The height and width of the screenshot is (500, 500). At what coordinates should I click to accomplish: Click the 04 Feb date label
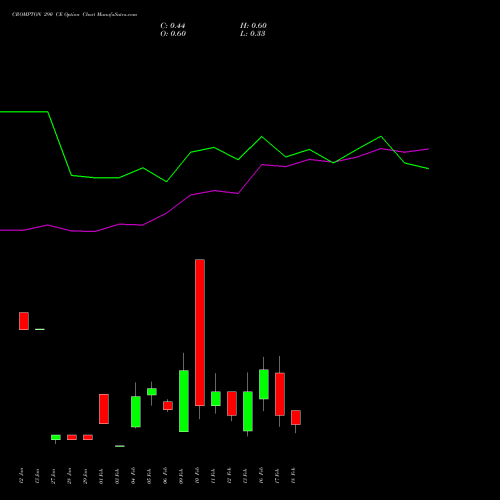tap(133, 476)
